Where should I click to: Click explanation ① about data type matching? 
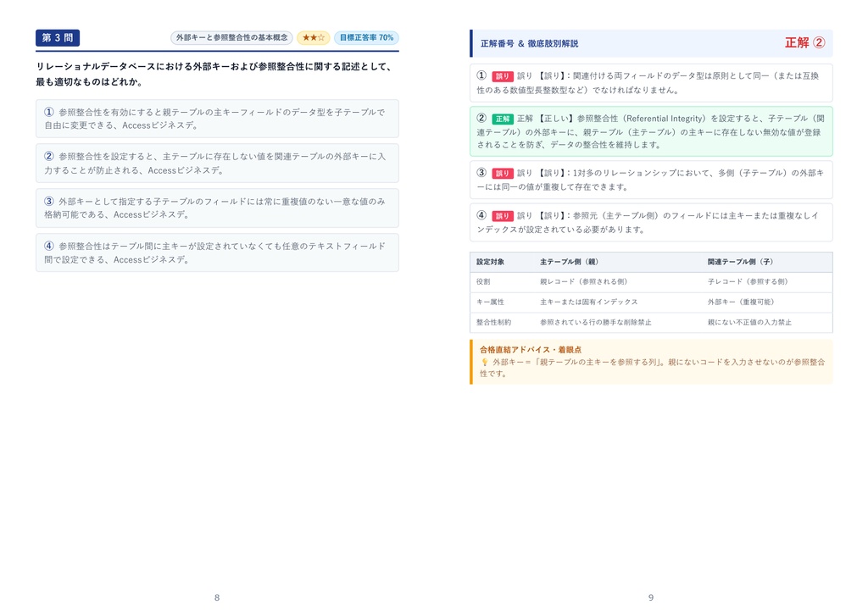[x=651, y=83]
